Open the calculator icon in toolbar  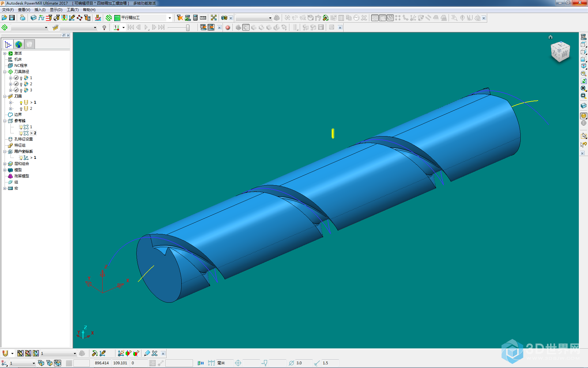click(x=195, y=18)
